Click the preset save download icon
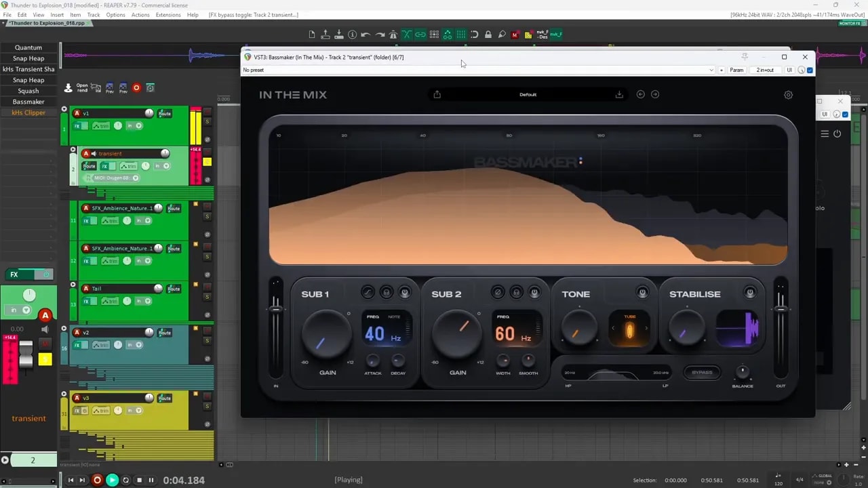Image resolution: width=868 pixels, height=488 pixels. pos(619,94)
